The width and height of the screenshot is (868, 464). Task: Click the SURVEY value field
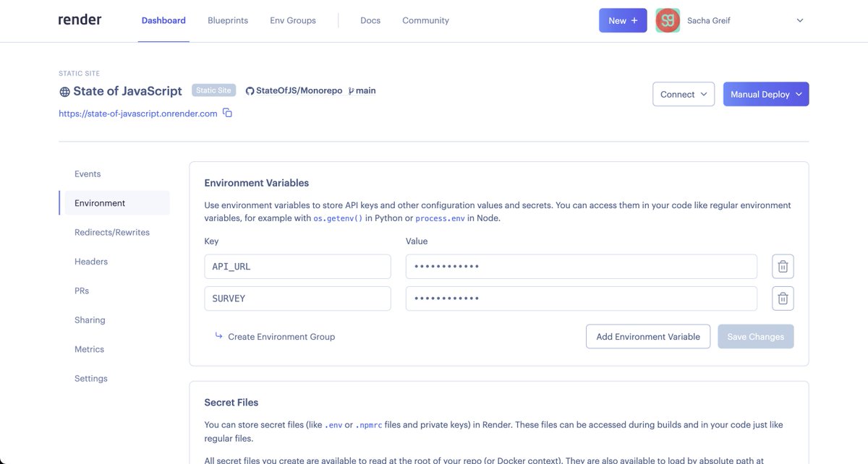click(582, 298)
